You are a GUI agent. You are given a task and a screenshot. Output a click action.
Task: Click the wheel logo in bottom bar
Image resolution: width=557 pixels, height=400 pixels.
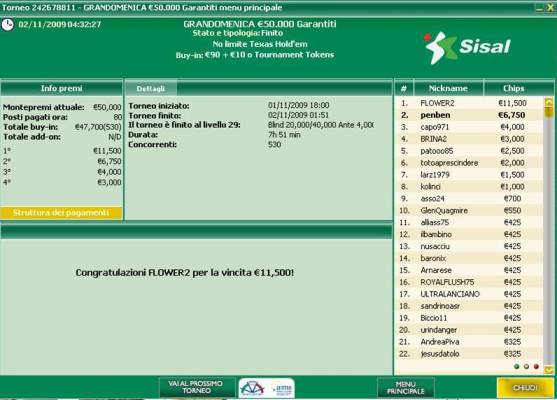252,388
